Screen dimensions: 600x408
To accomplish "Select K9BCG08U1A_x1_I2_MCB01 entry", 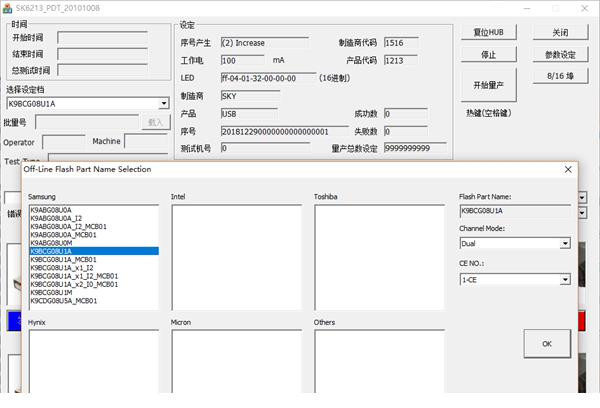I will 94,276.
